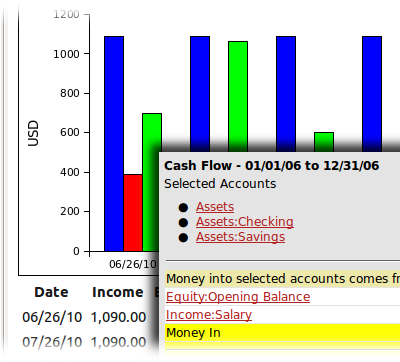Select the first blue income bar
400x362 pixels.
pyautogui.click(x=114, y=143)
